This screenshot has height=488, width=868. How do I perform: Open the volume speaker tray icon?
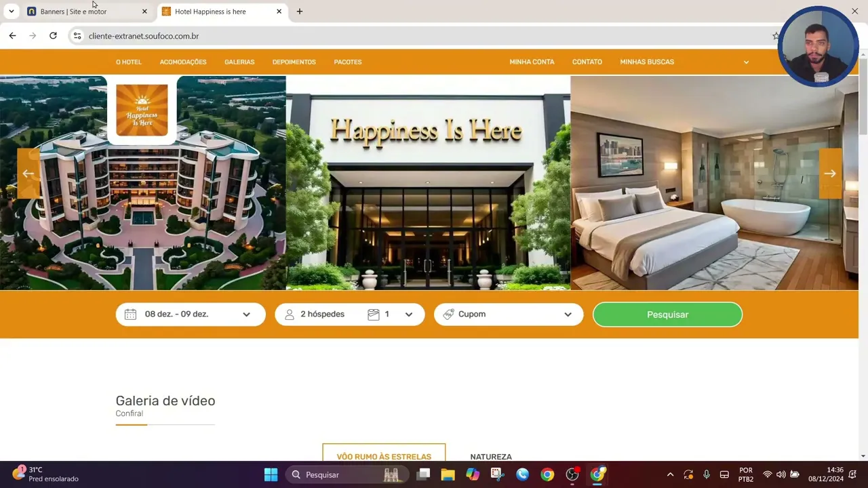pyautogui.click(x=781, y=474)
